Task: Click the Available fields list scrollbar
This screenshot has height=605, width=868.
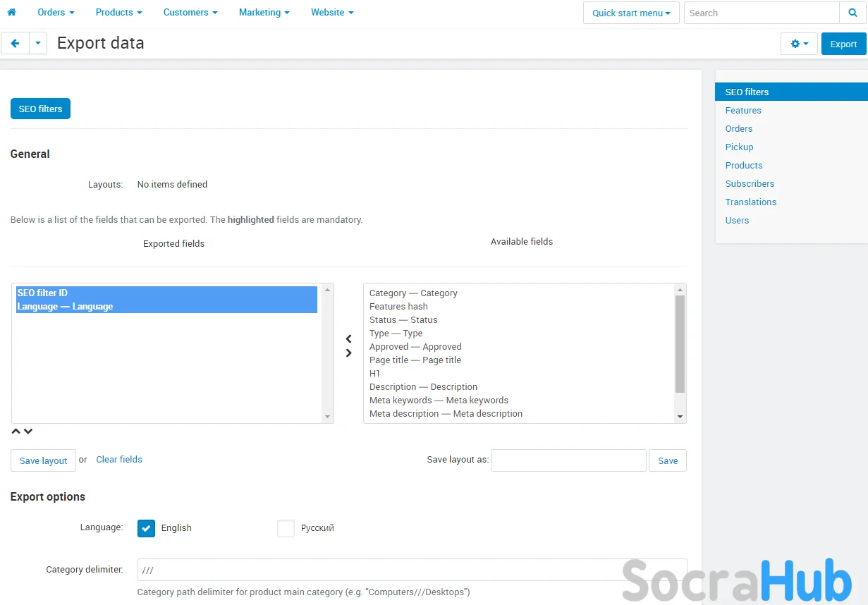Action: (680, 344)
